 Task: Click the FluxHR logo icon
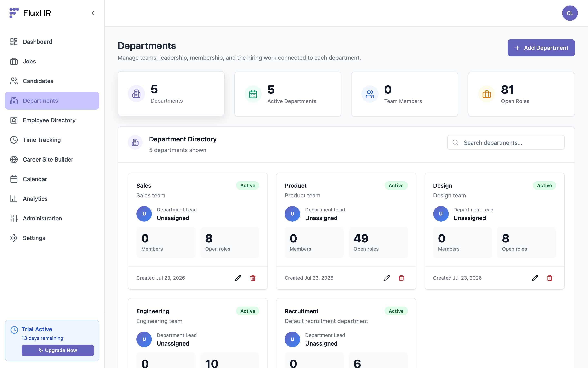pyautogui.click(x=14, y=13)
